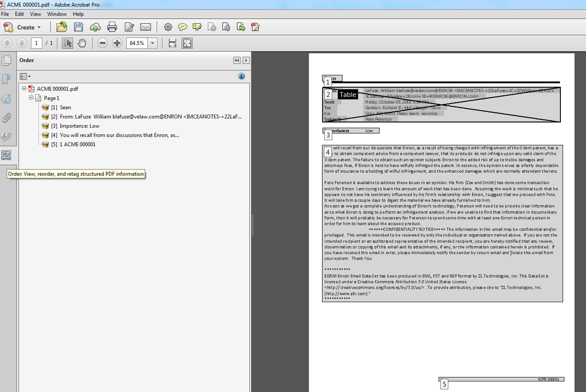586x392 pixels.
Task: Click the delete page icon
Action: tap(212, 27)
